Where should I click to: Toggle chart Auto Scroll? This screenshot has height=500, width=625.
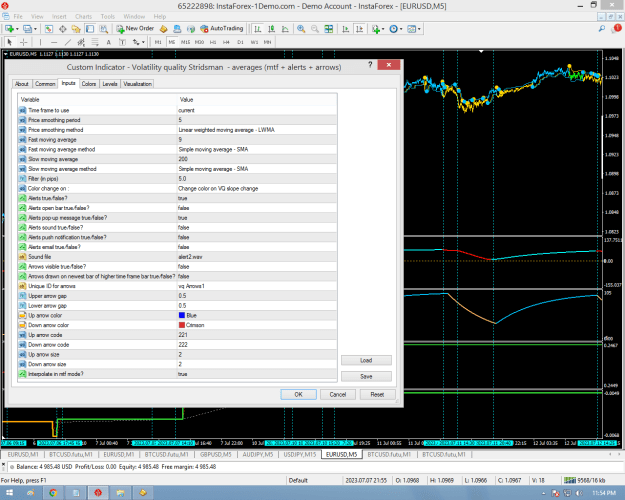click(x=346, y=29)
